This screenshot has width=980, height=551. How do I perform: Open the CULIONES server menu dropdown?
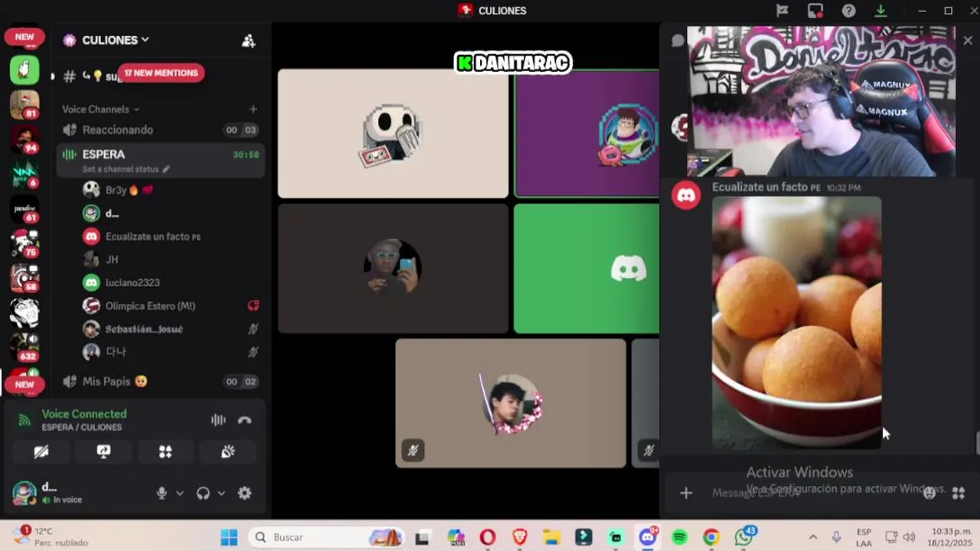(116, 40)
